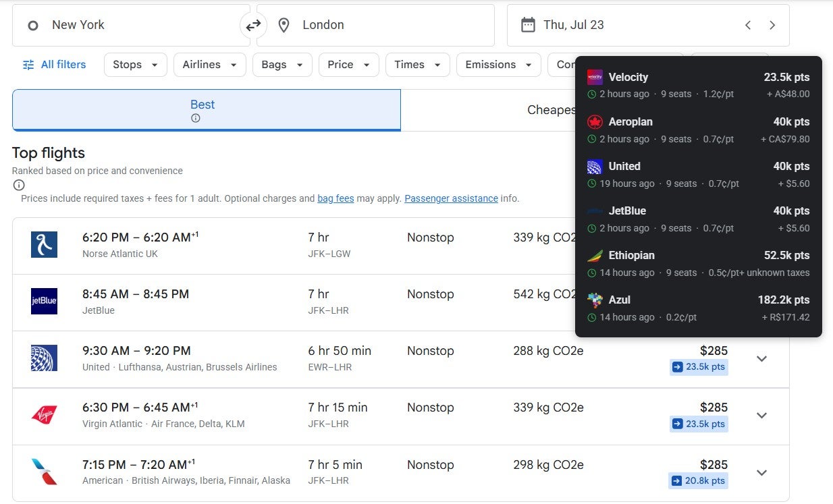Open the Passenger assistance link

coord(451,198)
